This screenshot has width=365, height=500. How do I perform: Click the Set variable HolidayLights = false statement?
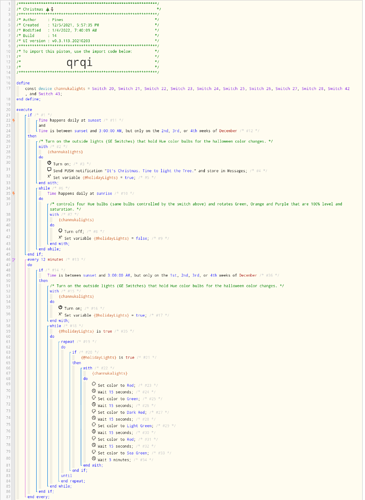coord(106,238)
